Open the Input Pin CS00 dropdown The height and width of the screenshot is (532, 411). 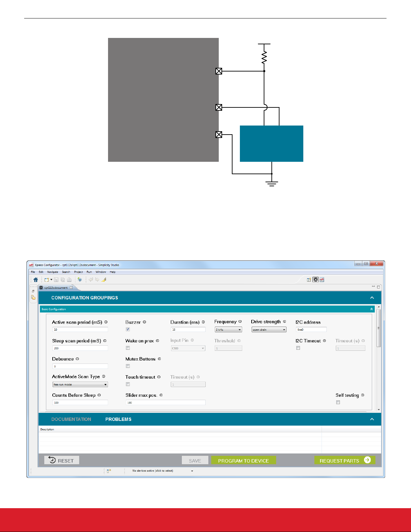[x=188, y=348]
